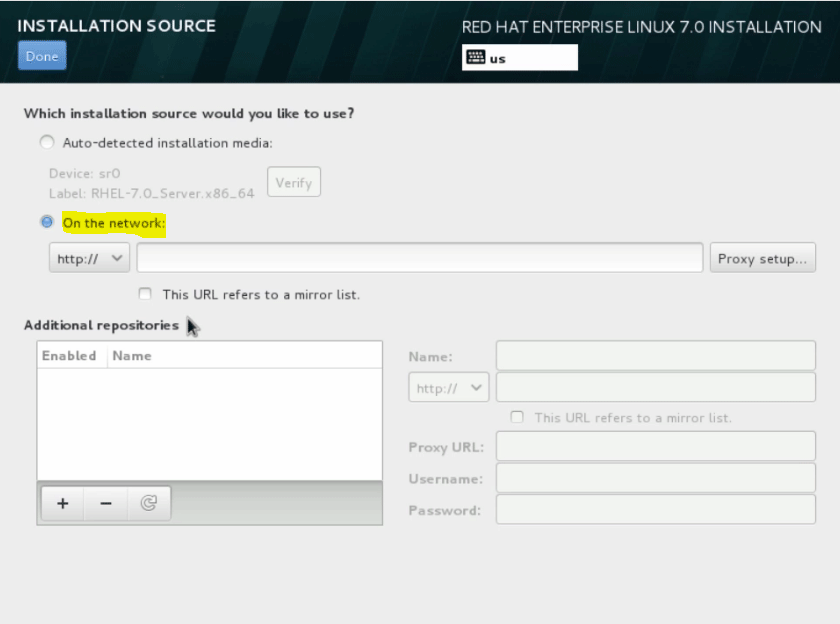Click the Verify button for installation media
This screenshot has width=840, height=624.
point(293,181)
